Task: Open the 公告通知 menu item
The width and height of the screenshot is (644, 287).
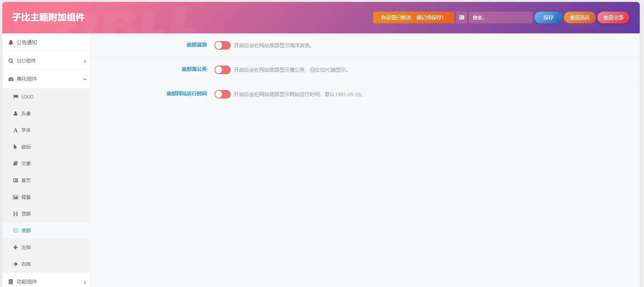Action: point(46,43)
